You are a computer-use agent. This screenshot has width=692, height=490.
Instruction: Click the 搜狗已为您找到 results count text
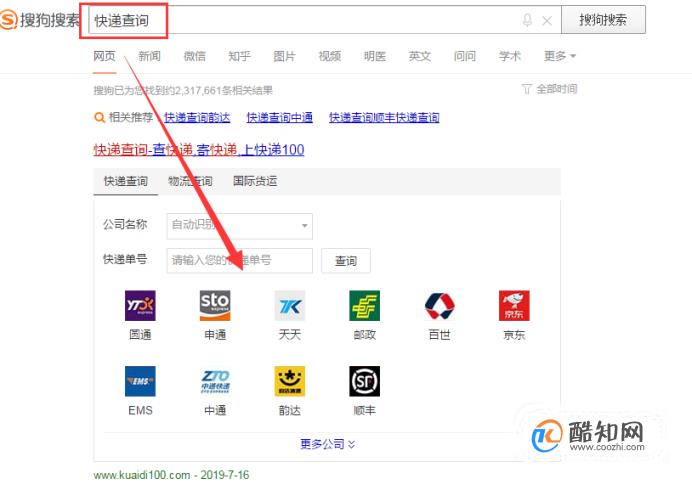[x=183, y=90]
